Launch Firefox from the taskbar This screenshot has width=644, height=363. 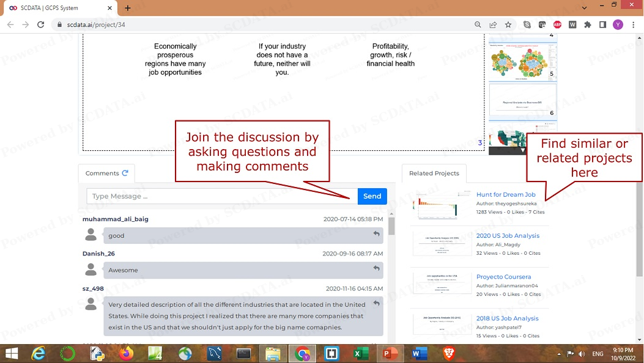pyautogui.click(x=127, y=353)
